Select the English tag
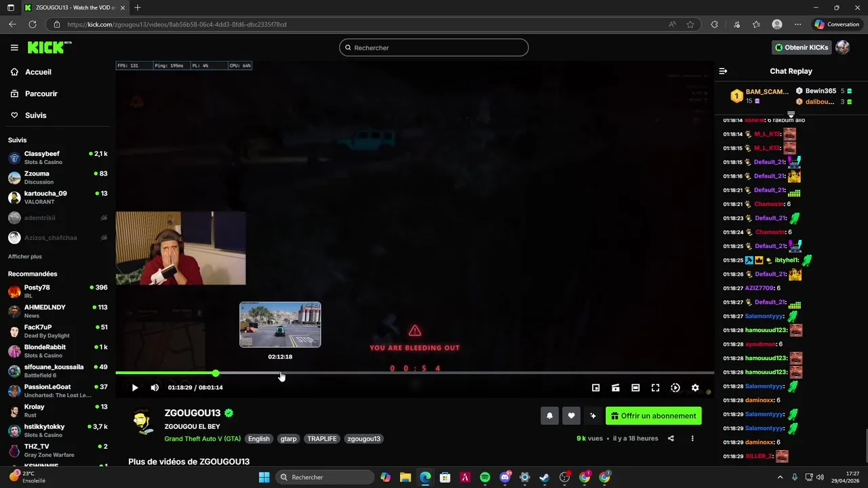Image resolution: width=868 pixels, height=488 pixels. 259,439
